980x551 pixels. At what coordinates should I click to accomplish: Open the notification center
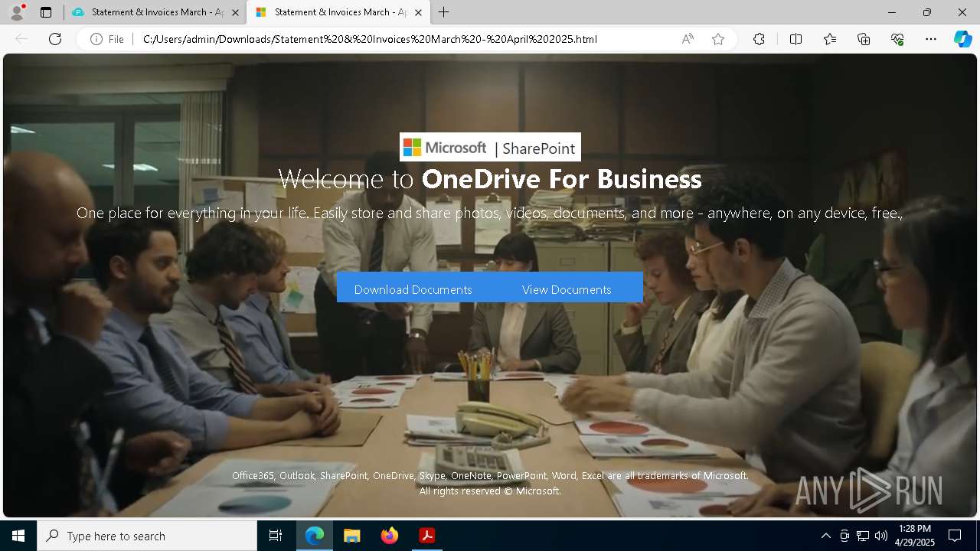point(955,536)
